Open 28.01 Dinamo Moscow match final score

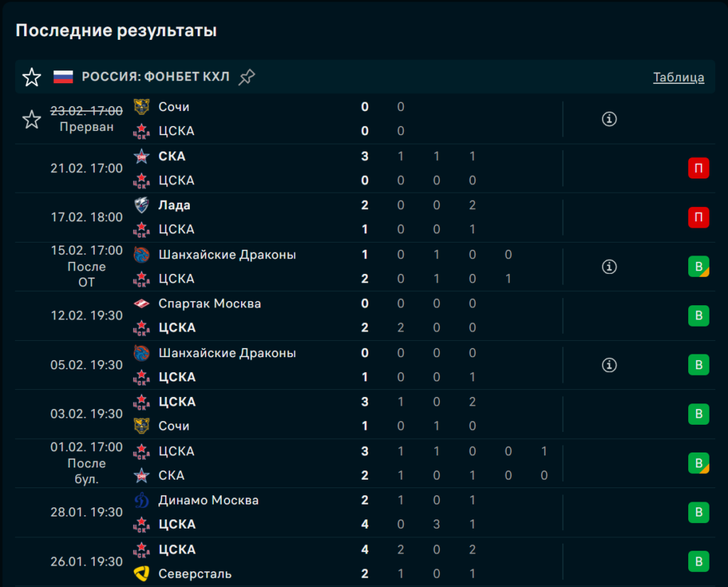point(365,512)
